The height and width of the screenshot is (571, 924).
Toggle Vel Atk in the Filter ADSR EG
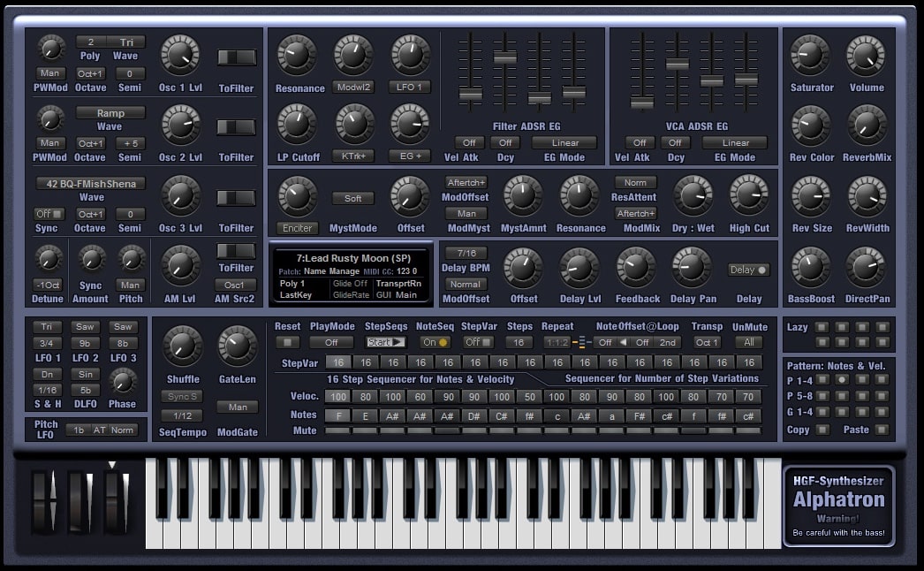point(467,141)
